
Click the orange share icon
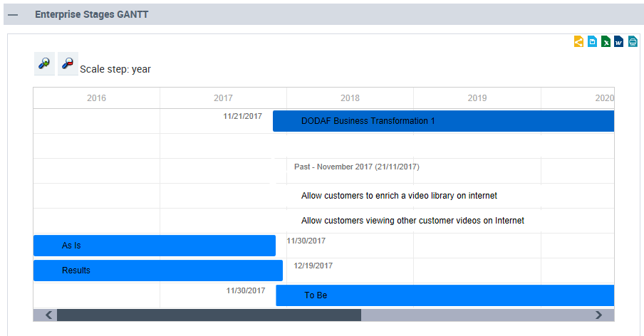tap(578, 42)
